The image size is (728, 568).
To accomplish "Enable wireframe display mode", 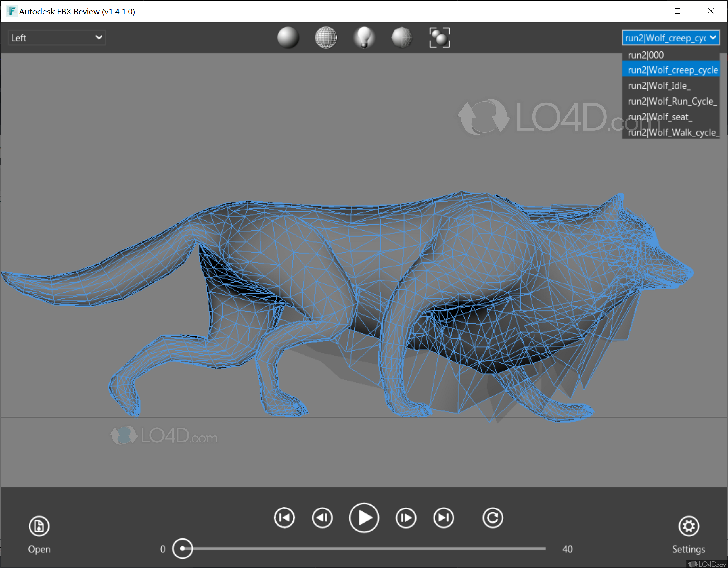I will [326, 38].
